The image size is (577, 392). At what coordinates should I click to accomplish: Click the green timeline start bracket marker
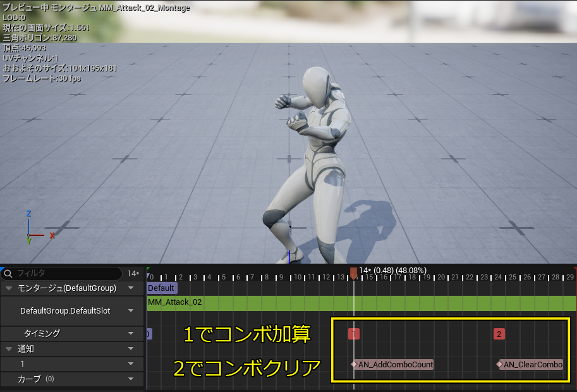[149, 270]
